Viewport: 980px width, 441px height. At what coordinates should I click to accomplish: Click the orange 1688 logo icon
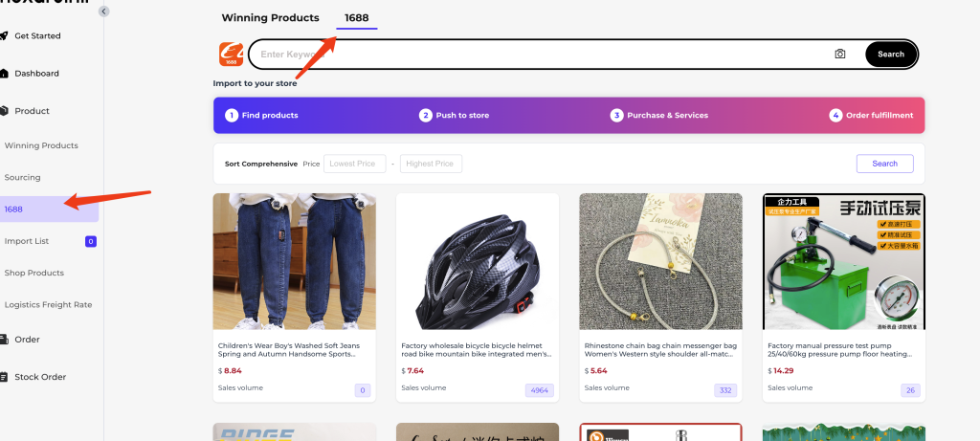231,55
